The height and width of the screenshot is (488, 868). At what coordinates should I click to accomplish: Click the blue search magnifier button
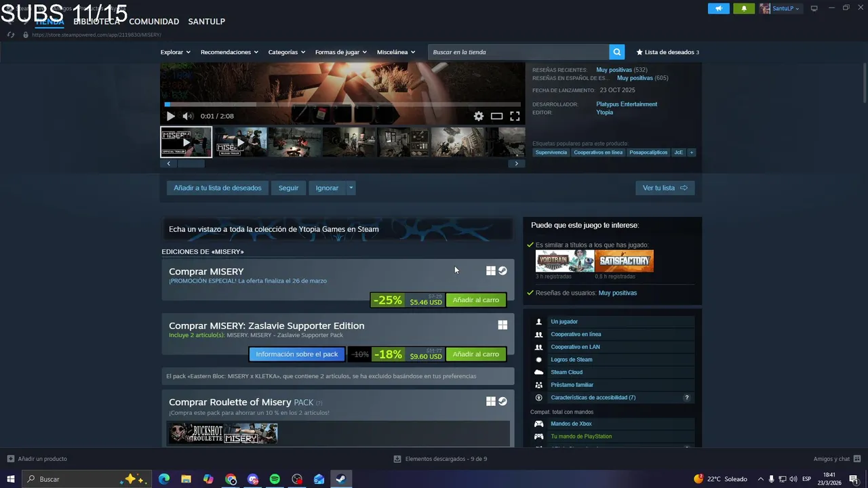pos(616,52)
